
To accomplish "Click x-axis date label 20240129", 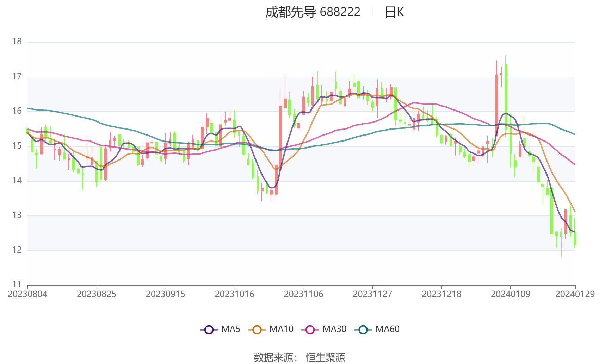I will 575,294.
